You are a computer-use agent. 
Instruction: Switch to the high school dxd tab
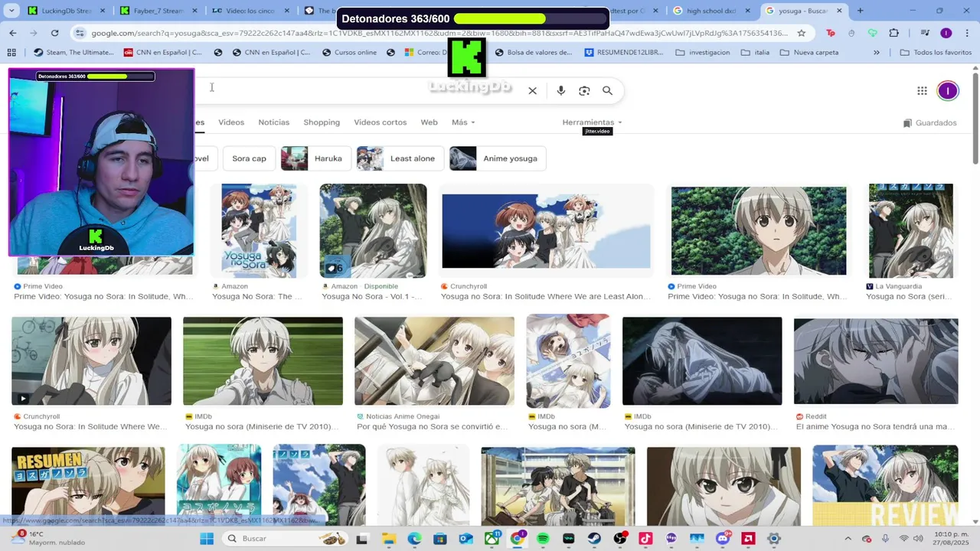click(712, 11)
